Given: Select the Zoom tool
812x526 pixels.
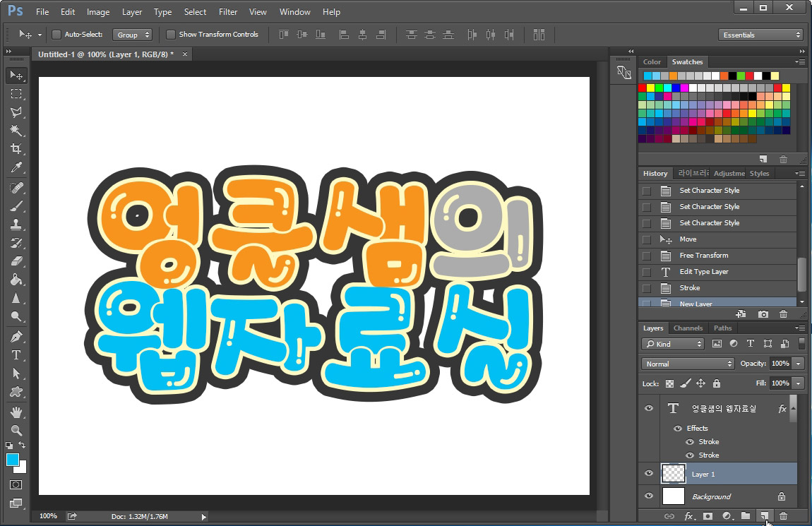Looking at the screenshot, I should point(16,430).
